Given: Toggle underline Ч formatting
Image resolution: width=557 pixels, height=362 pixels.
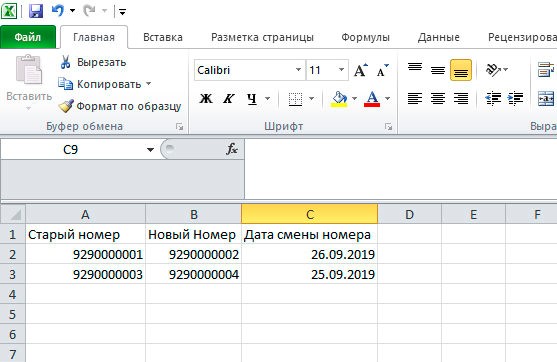Looking at the screenshot, I should click(x=252, y=98).
